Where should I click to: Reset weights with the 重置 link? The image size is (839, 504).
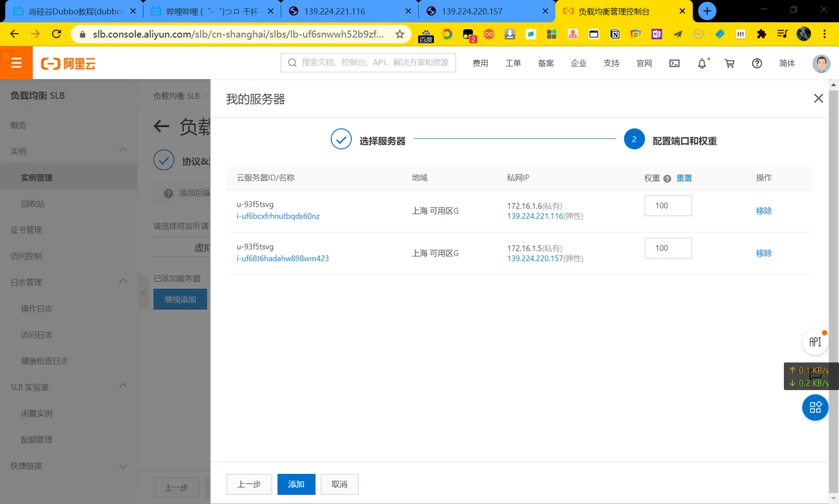point(684,178)
